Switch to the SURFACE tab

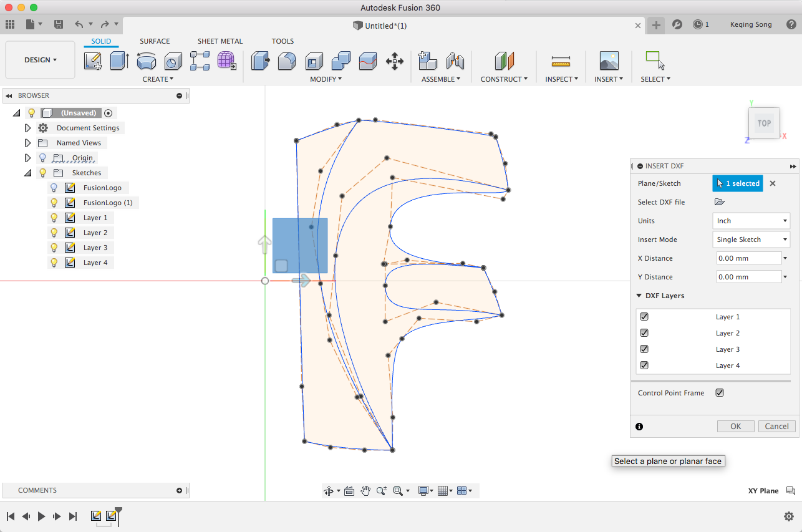point(155,41)
